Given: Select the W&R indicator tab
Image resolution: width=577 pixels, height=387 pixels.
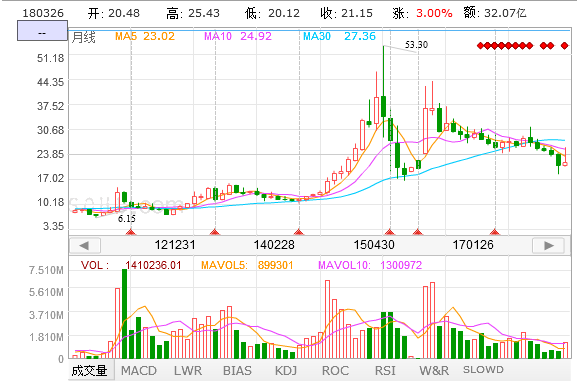Looking at the screenshot, I should tap(434, 370).
